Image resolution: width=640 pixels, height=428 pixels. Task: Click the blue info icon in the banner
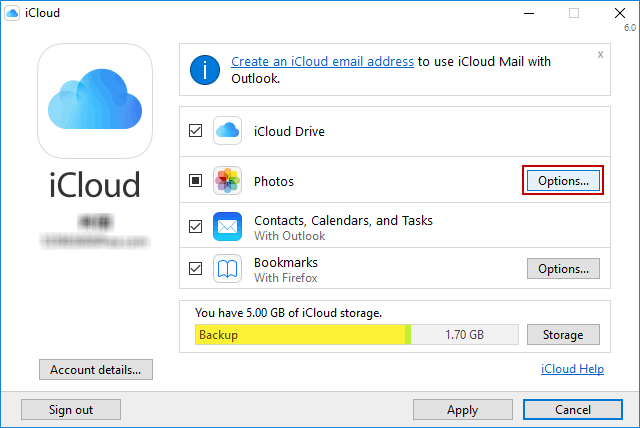click(x=204, y=70)
